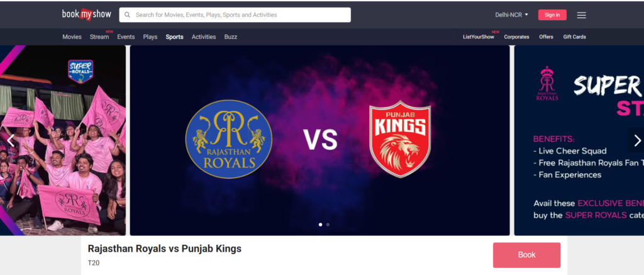The height and width of the screenshot is (275, 644).
Task: Open the Super Royals fans banner thumbnail
Action: point(63,140)
